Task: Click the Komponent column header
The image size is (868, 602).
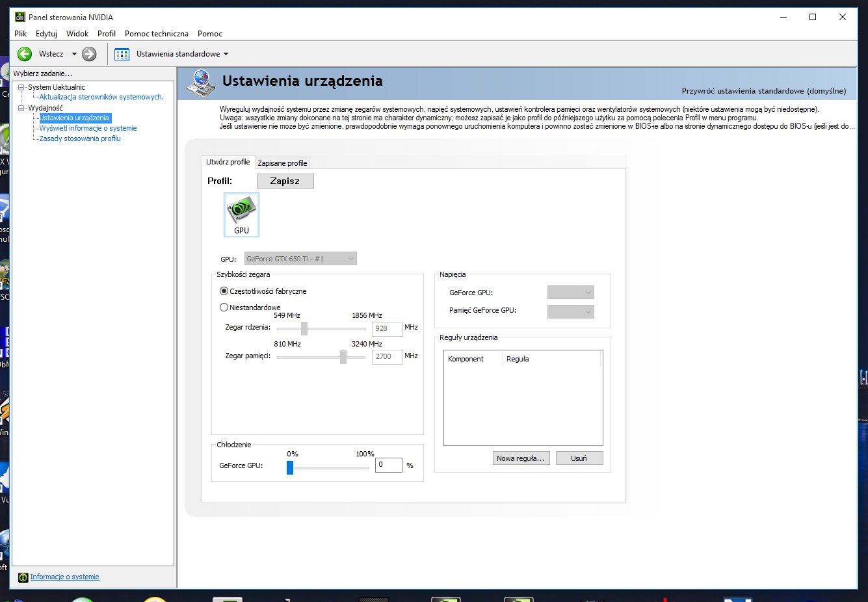Action: click(473, 359)
